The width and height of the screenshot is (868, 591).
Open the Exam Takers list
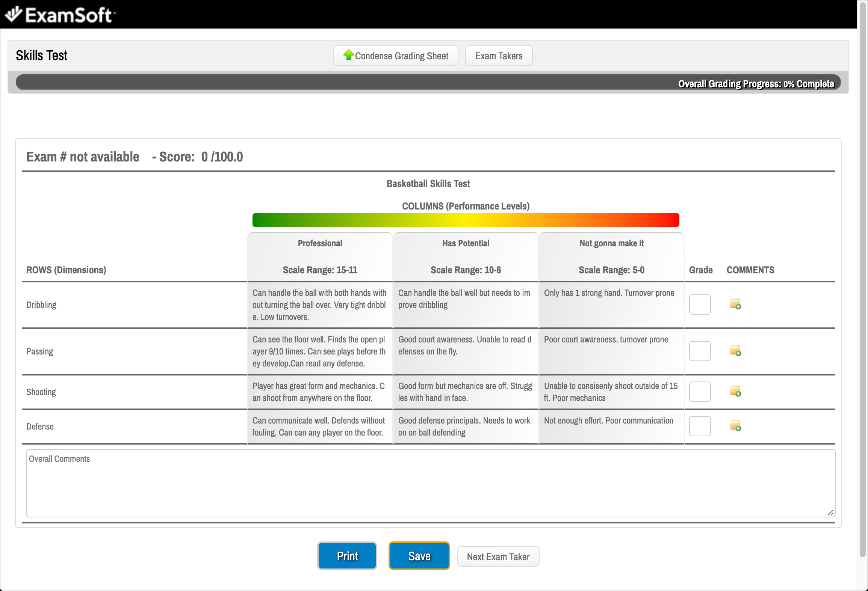click(499, 56)
